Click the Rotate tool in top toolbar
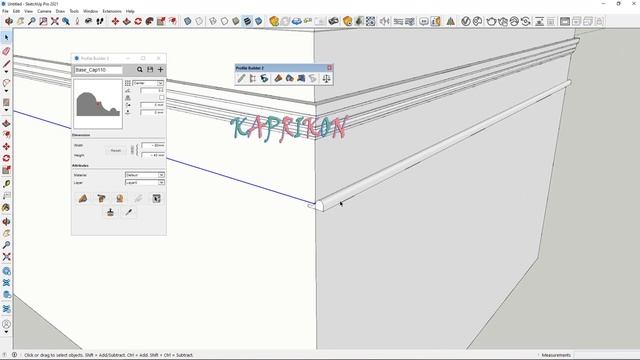The image size is (640, 360). [x=138, y=21]
